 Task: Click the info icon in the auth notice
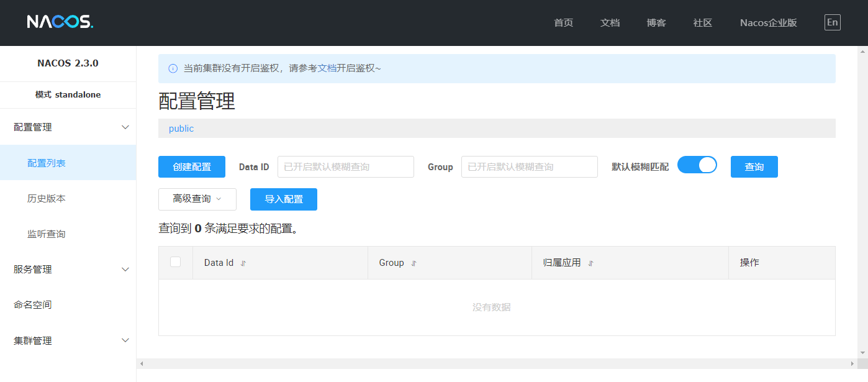click(173, 68)
